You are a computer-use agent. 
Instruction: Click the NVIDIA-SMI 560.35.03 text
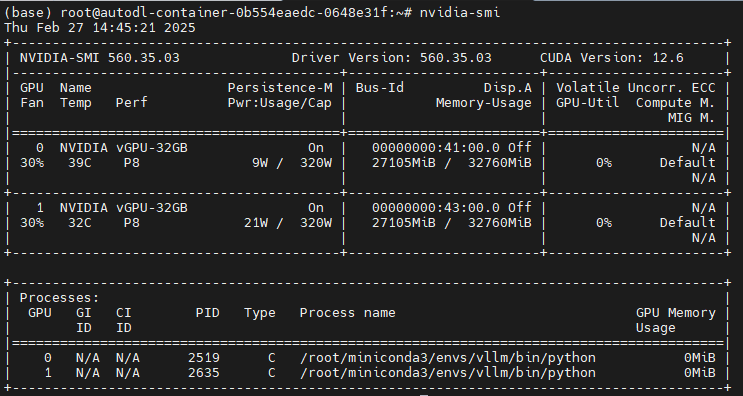click(100, 58)
